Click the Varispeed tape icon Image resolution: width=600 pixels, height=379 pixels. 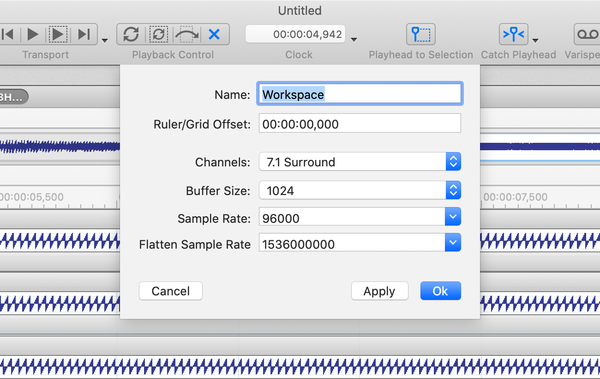click(587, 34)
